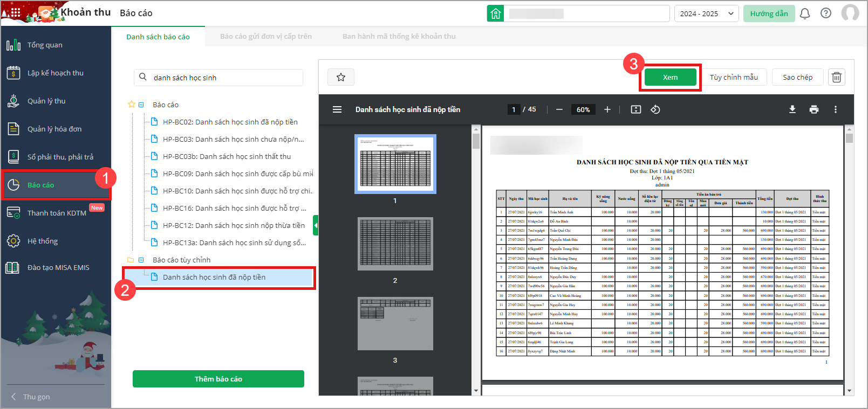Zoom in the PDF with plus icon
Image resolution: width=868 pixels, height=409 pixels.
tap(607, 109)
